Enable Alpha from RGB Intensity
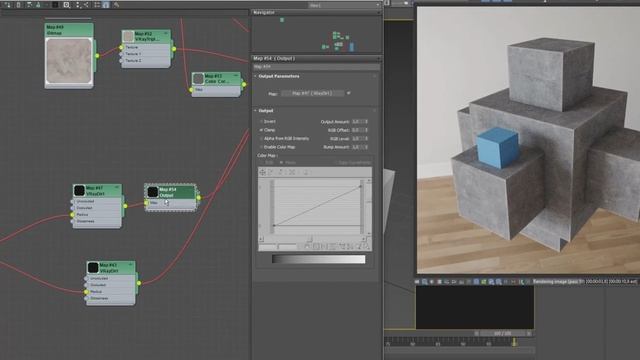This screenshot has height=360, width=640. click(x=261, y=139)
